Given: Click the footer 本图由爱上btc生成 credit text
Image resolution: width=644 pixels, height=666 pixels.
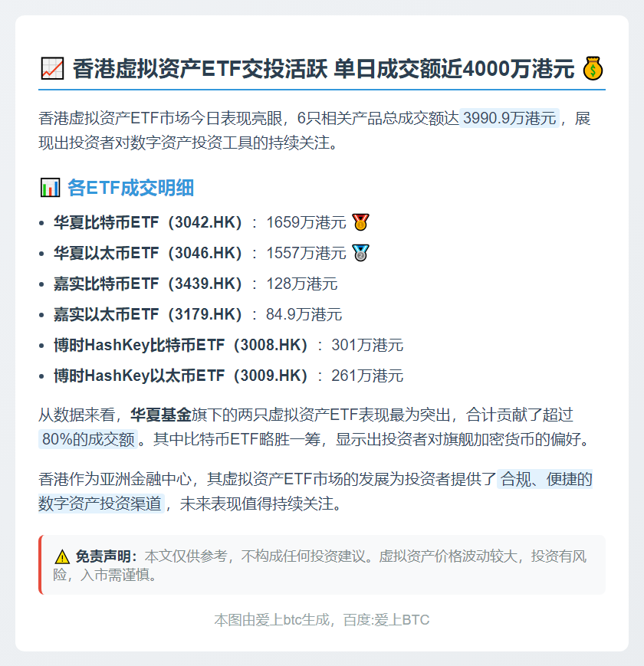Looking at the screenshot, I should pos(272,620).
